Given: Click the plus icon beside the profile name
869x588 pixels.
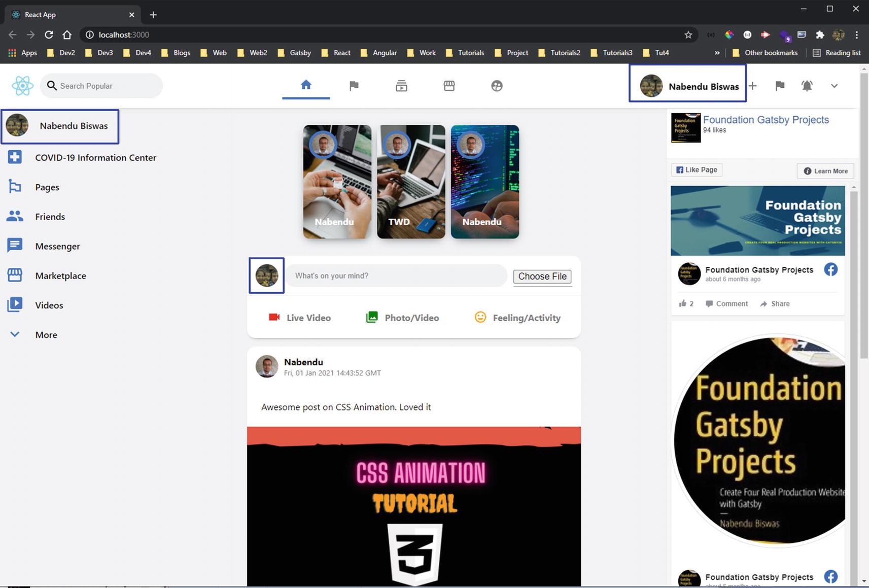Looking at the screenshot, I should coord(753,86).
